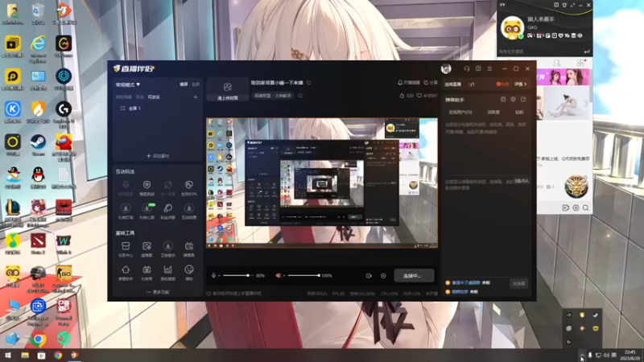
Task: Open the Internet Explorer desktop shortcut
Action: 38,48
